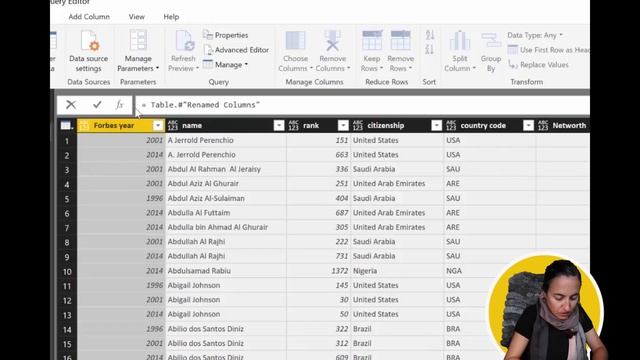Image resolution: width=640 pixels, height=360 pixels.
Task: Open rank column filter dropdown
Action: (x=343, y=125)
